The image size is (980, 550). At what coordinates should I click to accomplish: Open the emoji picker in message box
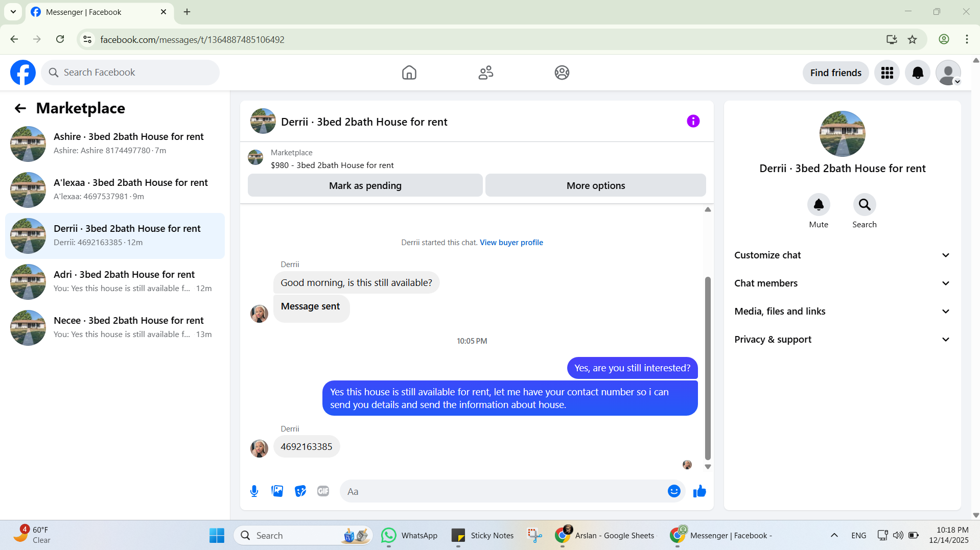point(674,491)
